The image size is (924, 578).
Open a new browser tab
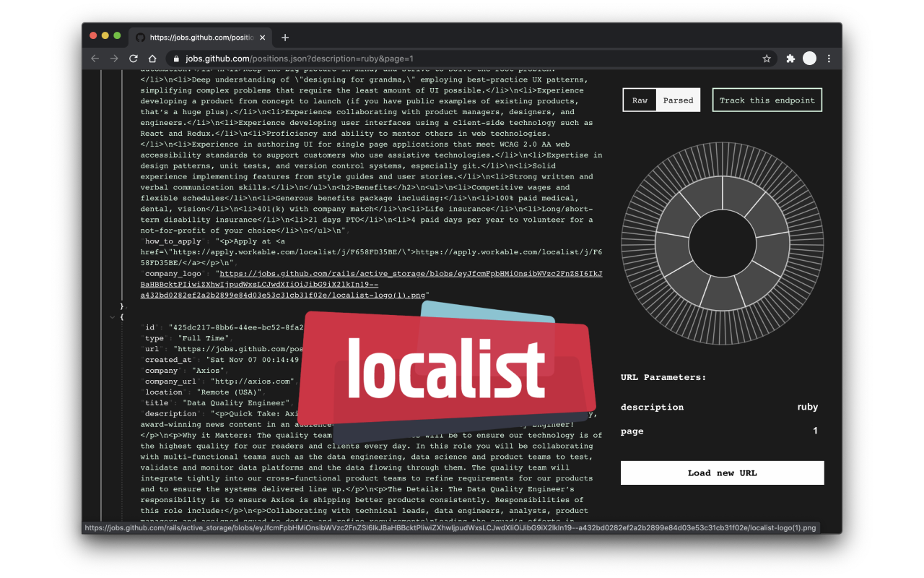pyautogui.click(x=285, y=38)
